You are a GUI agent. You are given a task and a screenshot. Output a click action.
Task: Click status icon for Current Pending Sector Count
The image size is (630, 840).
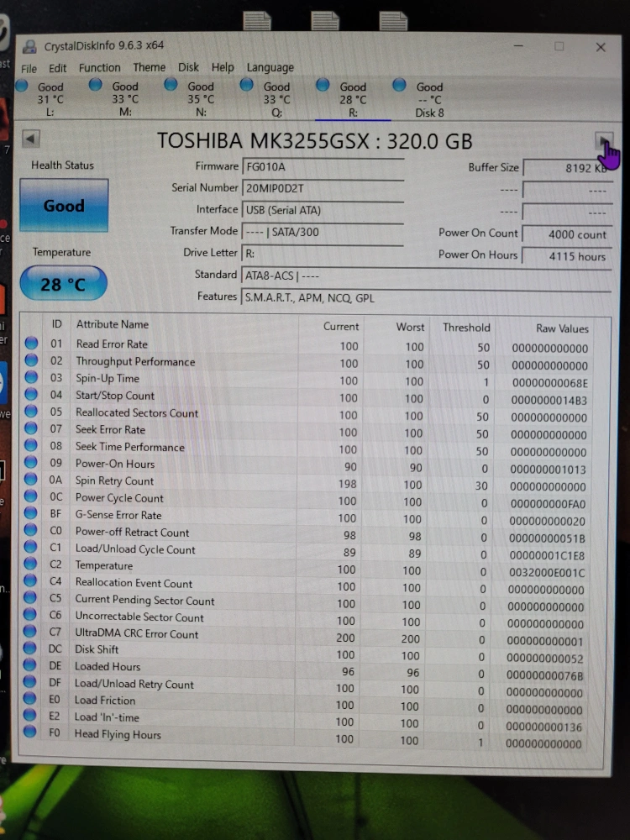(x=30, y=597)
